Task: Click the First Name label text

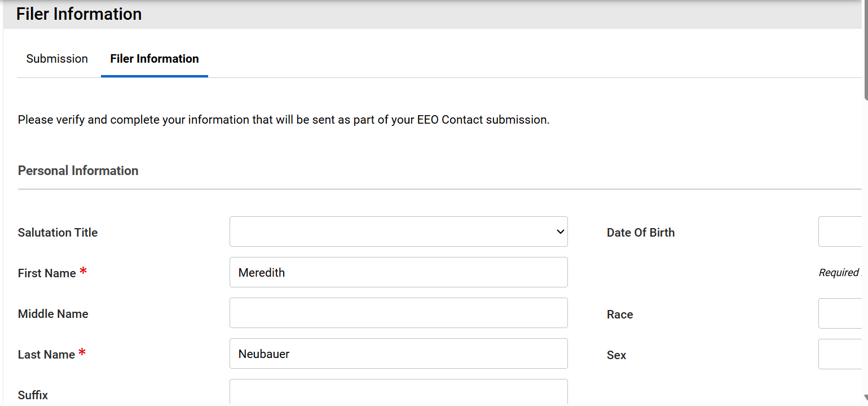Action: pyautogui.click(x=47, y=273)
